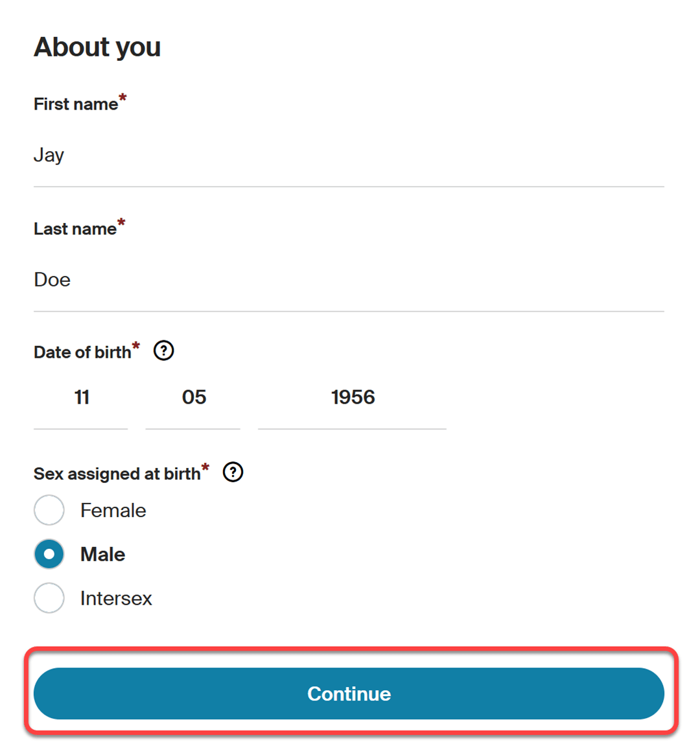Click the 'About you' heading
The height and width of the screenshot is (744, 700).
97,47
